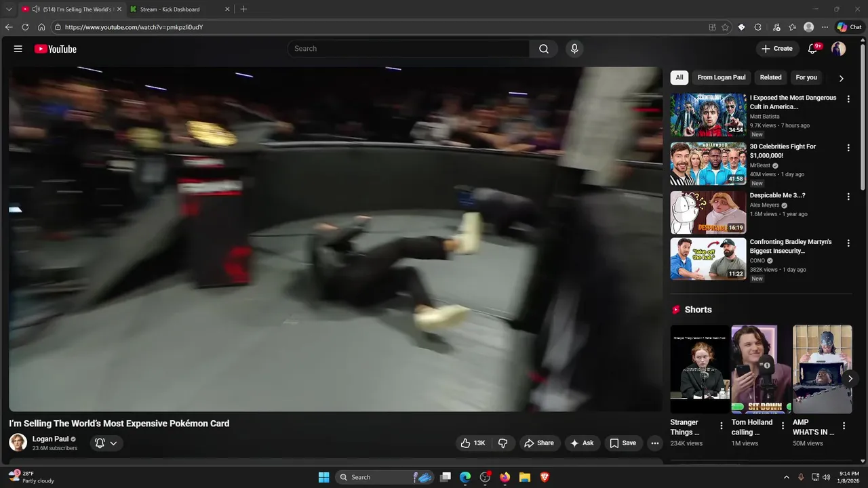The image size is (868, 488).
Task: Open Logan Paul channel avatar
Action: click(18, 443)
